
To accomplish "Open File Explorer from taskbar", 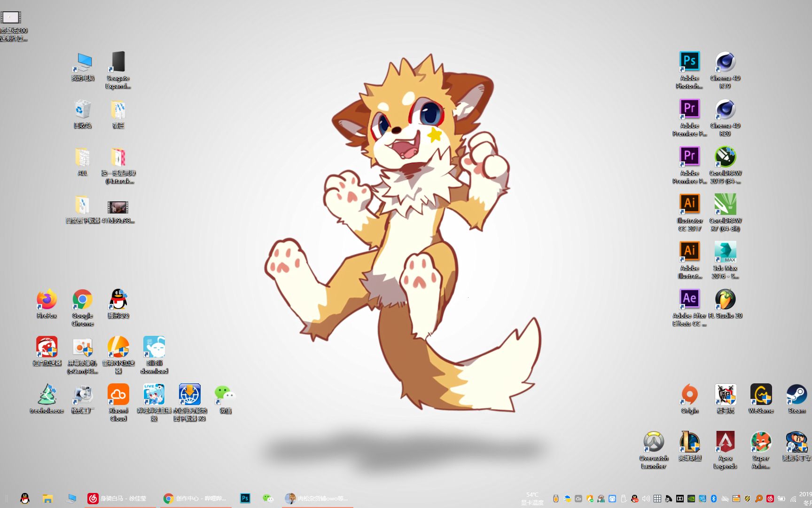I will coord(47,499).
